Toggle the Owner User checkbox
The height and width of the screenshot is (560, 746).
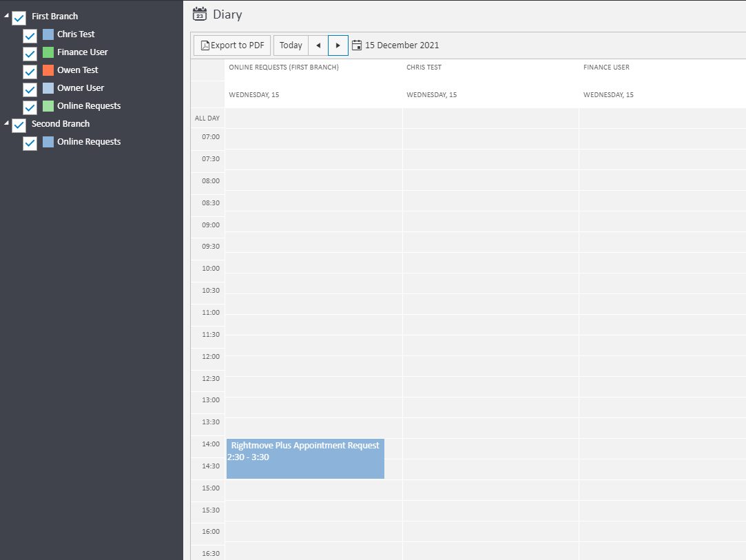point(30,90)
